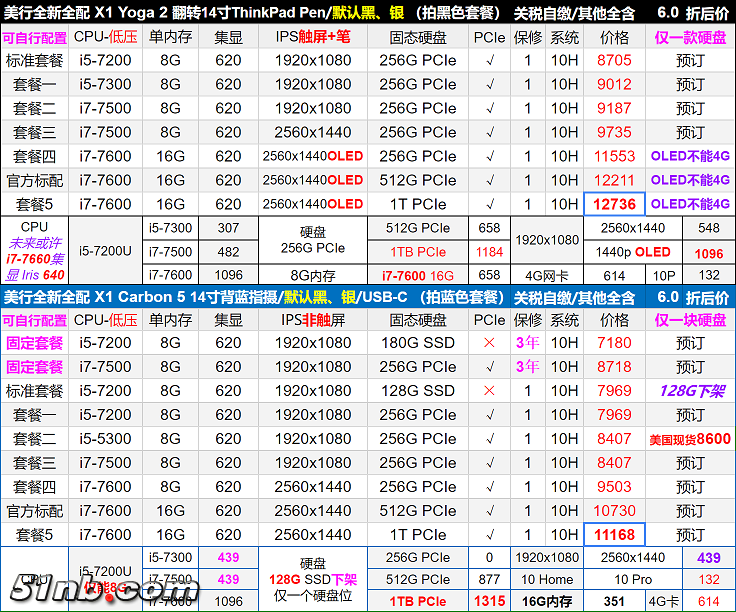Click the red × in the 128G SSD row
The width and height of the screenshot is (736, 612).
pyautogui.click(x=489, y=391)
